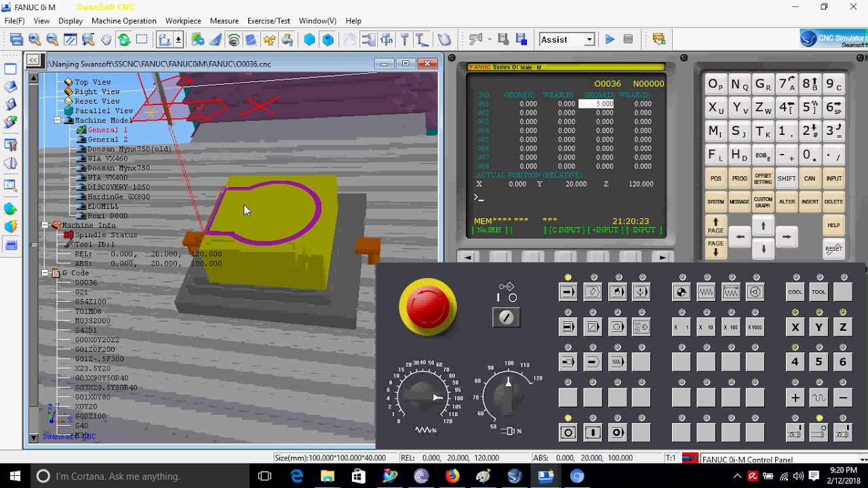Click the program protect key switch

click(507, 317)
